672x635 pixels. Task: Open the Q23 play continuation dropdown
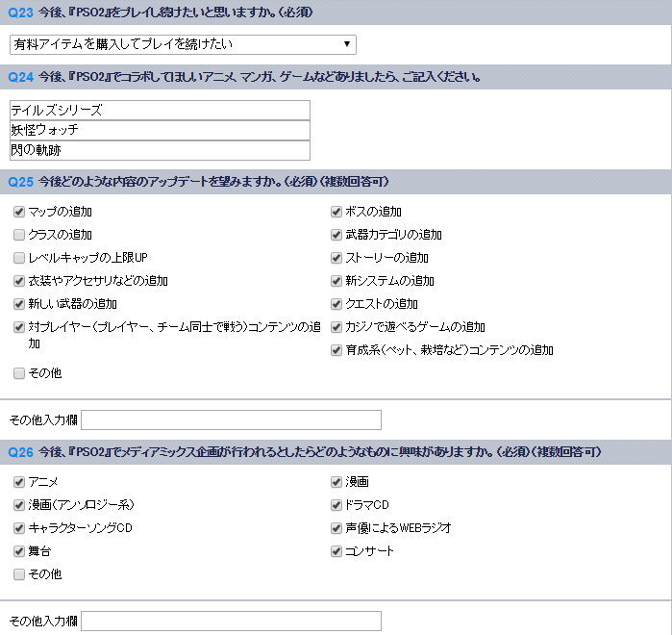click(x=183, y=44)
